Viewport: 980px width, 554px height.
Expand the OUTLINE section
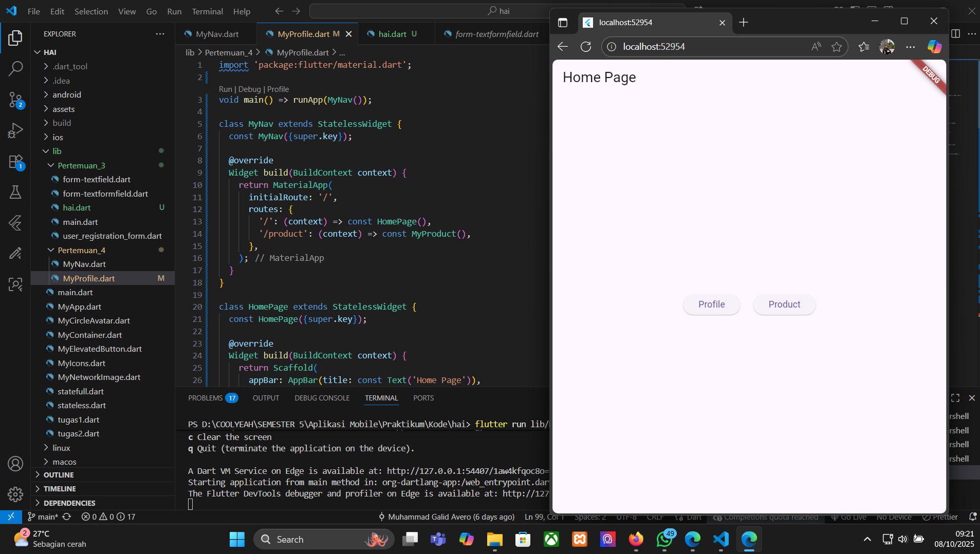click(59, 475)
